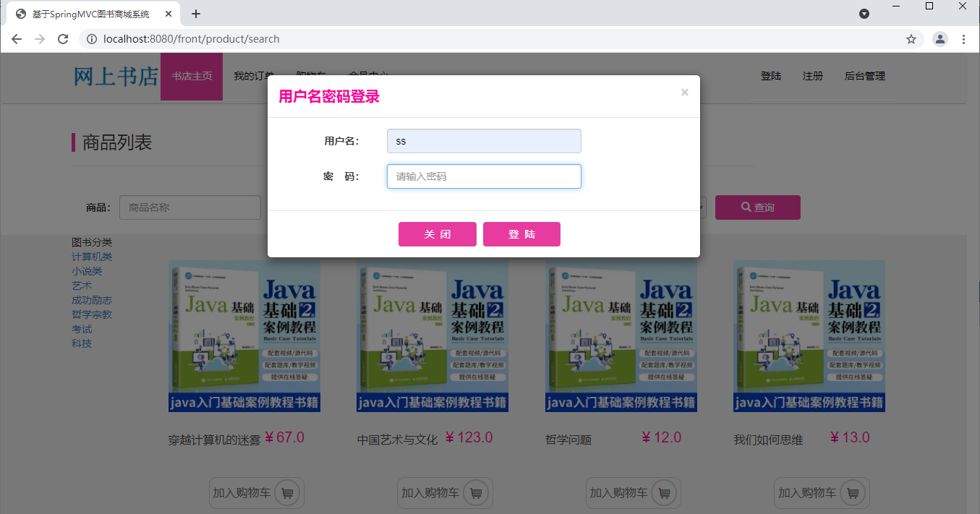Open the book cover above 我们如何思维
This screenshot has height=514, width=980.
(809, 336)
